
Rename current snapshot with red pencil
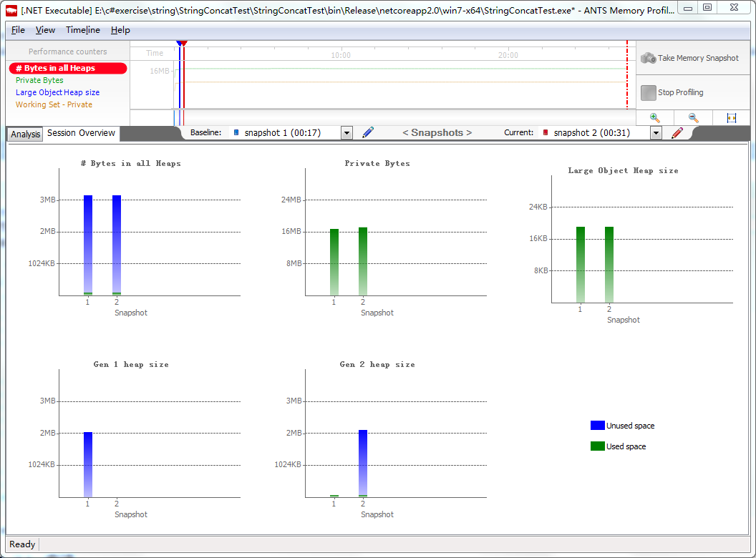coord(677,132)
